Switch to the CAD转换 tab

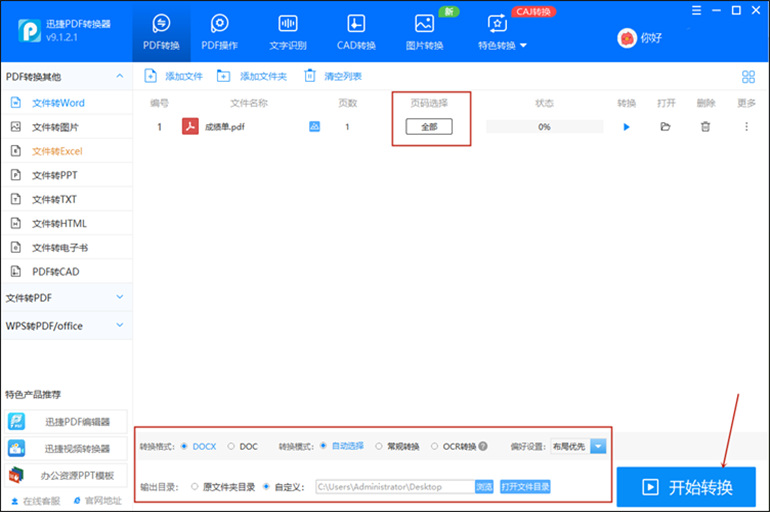tap(356, 32)
